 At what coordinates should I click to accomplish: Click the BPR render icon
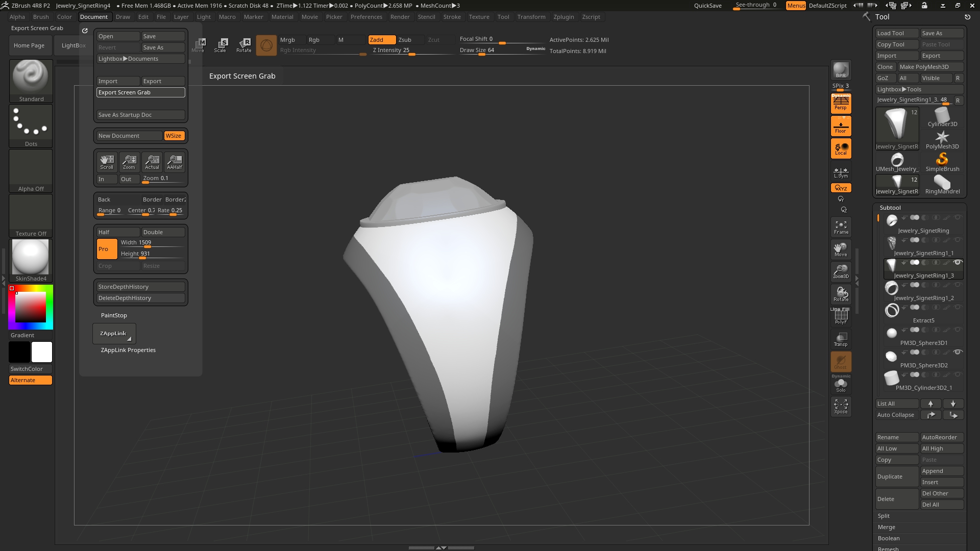coord(841,70)
